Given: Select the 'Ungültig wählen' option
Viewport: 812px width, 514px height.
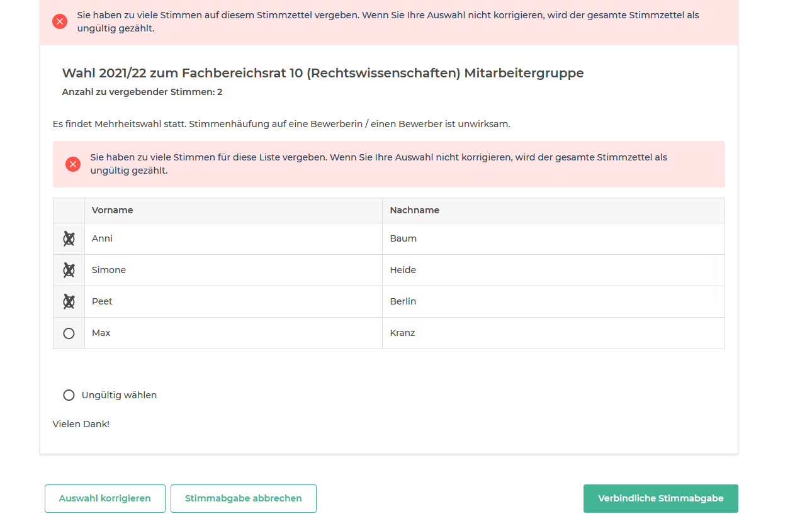Looking at the screenshot, I should pos(69,395).
